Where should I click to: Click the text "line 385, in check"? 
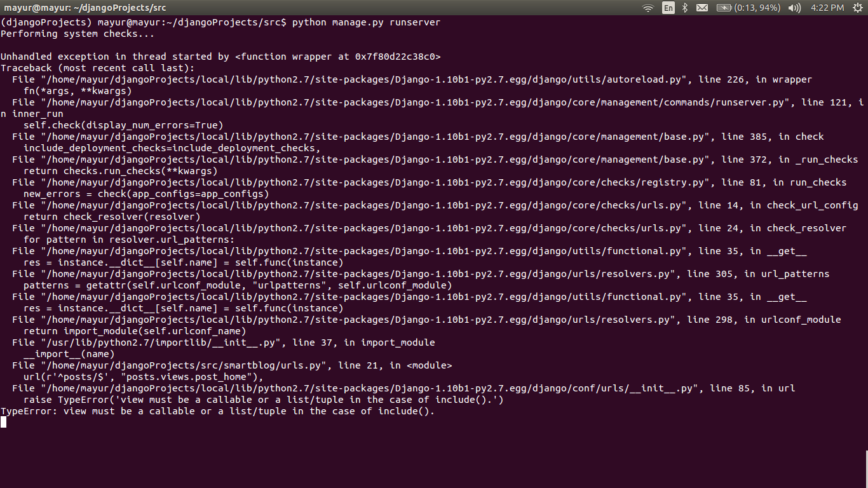click(x=772, y=137)
